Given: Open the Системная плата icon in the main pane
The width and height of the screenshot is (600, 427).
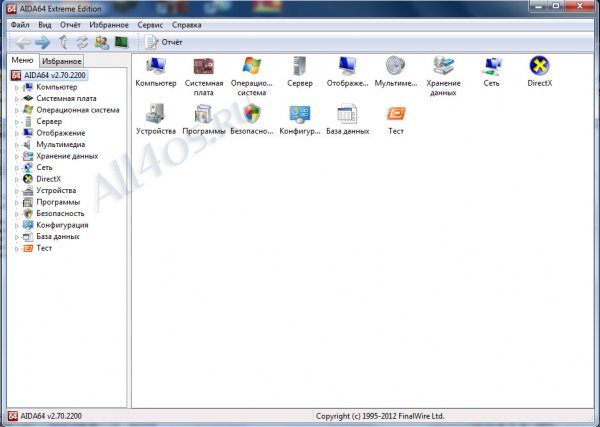Looking at the screenshot, I should [204, 77].
